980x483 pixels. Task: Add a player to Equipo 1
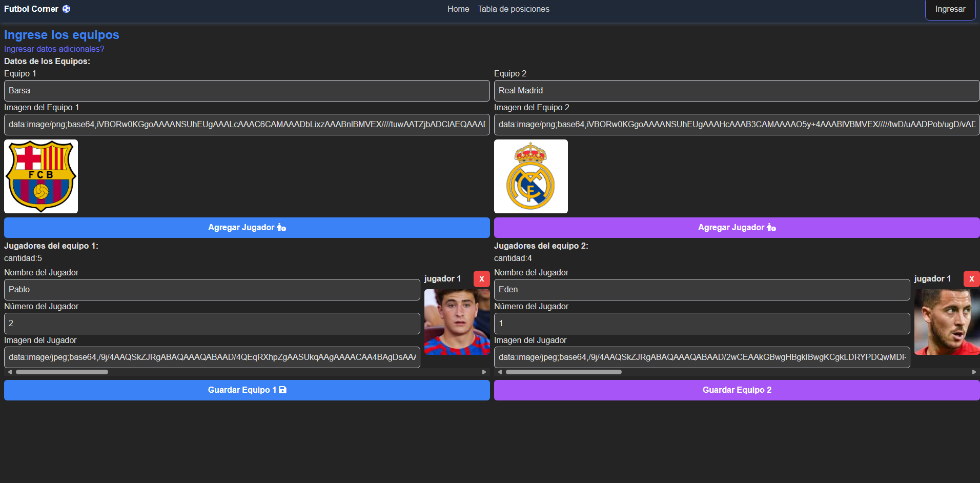point(247,228)
